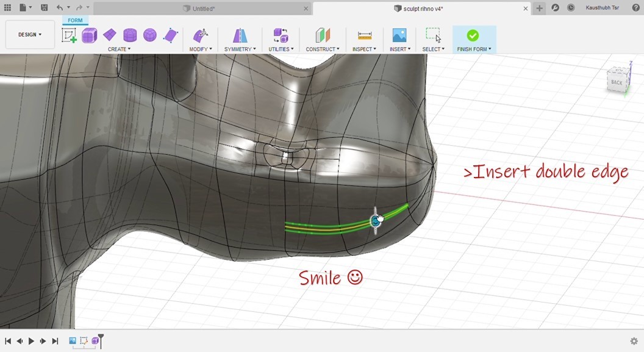The image size is (644, 352).
Task: Expand the UTILITIES menu
Action: pos(281,49)
